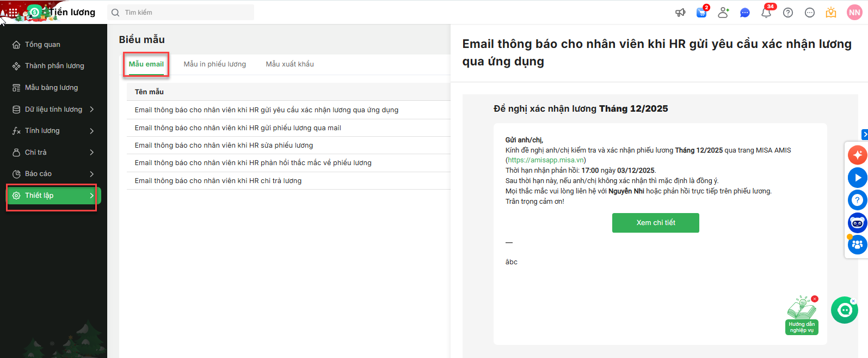Switch to Mẫu in phiếu lương tab
Viewport: 868px width, 358px height.
click(x=214, y=64)
